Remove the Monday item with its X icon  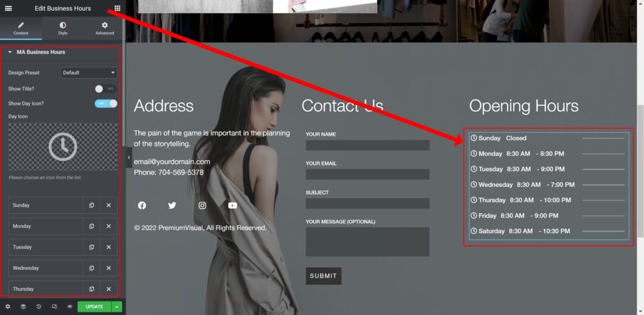point(108,226)
